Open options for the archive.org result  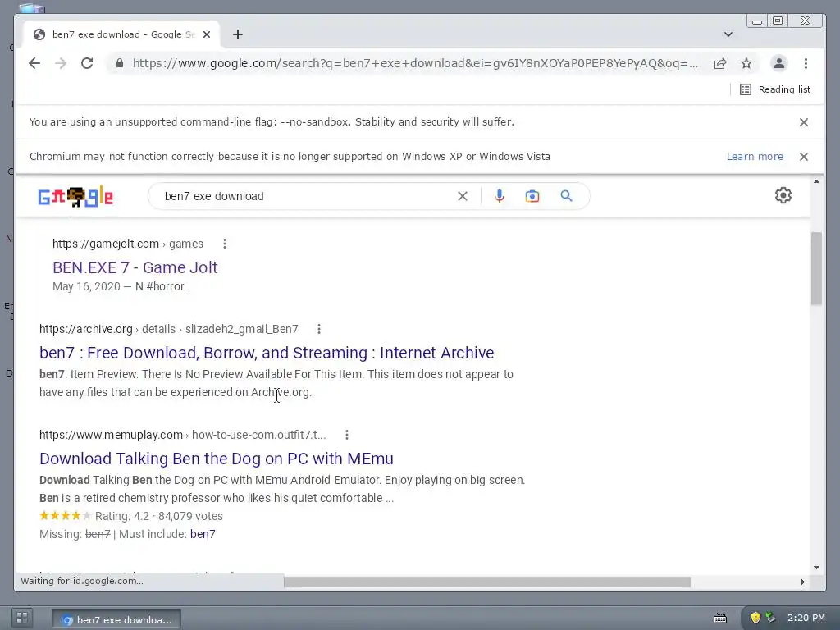click(319, 329)
